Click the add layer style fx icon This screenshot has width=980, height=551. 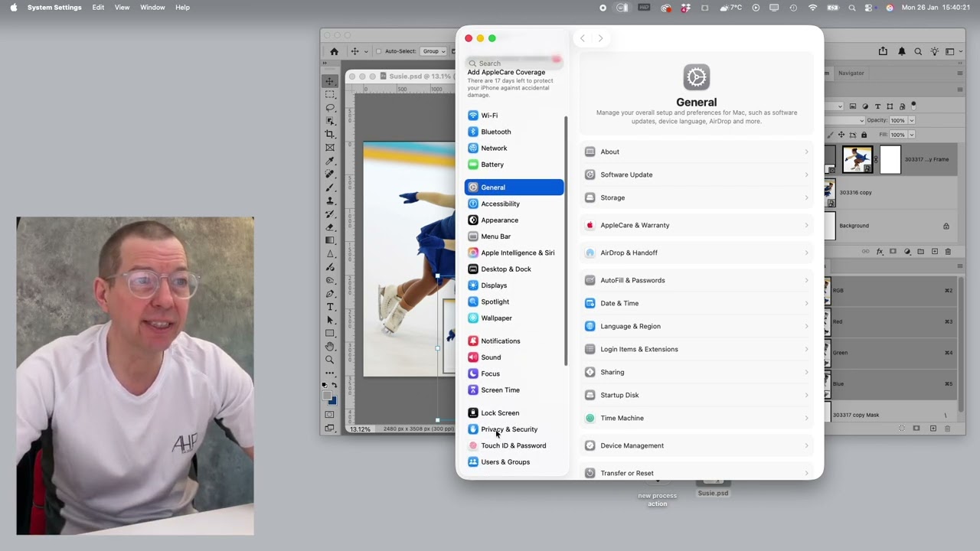tap(880, 252)
